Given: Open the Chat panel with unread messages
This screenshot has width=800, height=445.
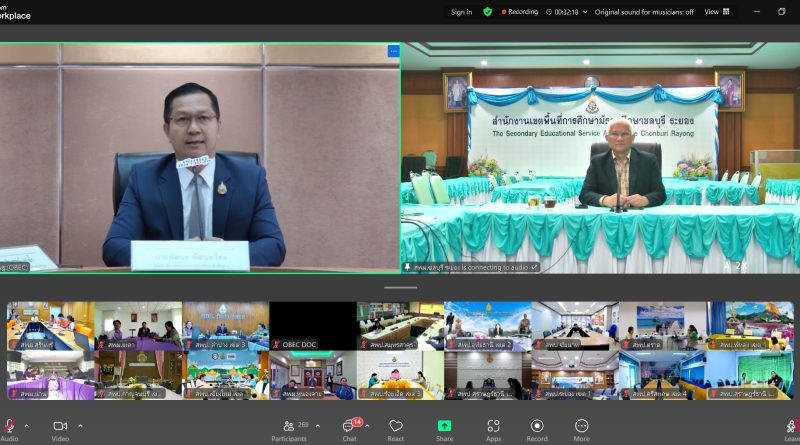Looking at the screenshot, I should tap(350, 427).
